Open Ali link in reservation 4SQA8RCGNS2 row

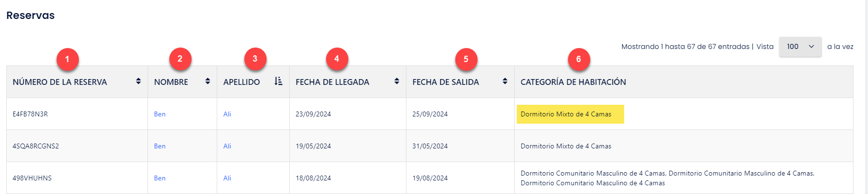pyautogui.click(x=227, y=146)
